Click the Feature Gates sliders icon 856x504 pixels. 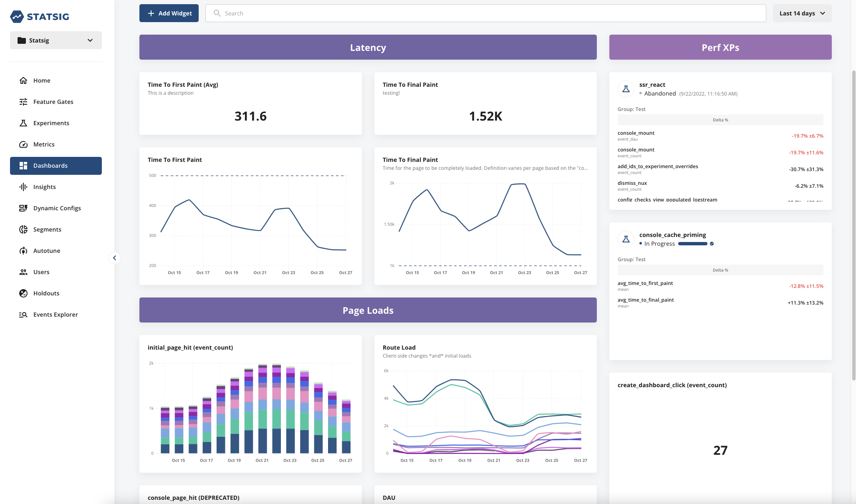(23, 102)
